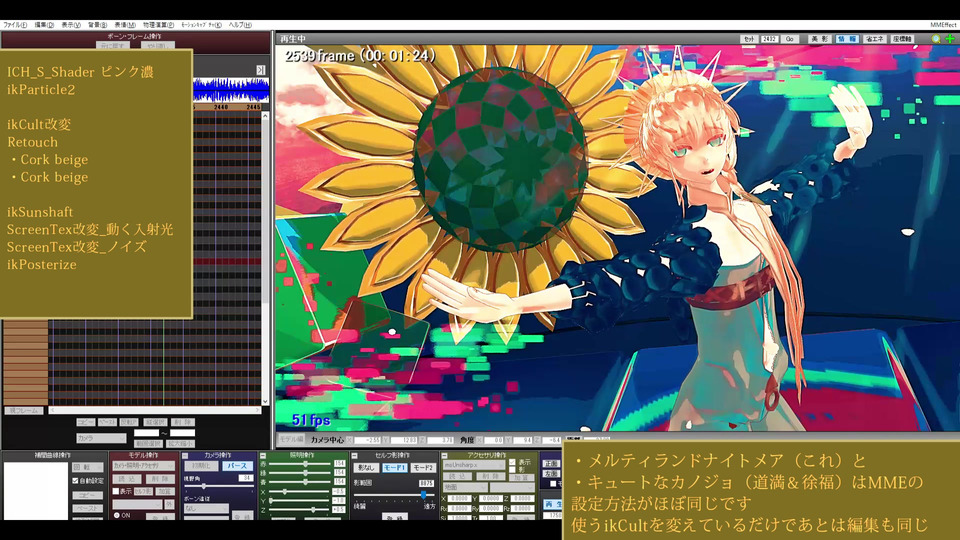Open the カメラ・照明・アクセサリ model dropdown
Viewport: 960px width, 540px height.
click(x=143, y=466)
